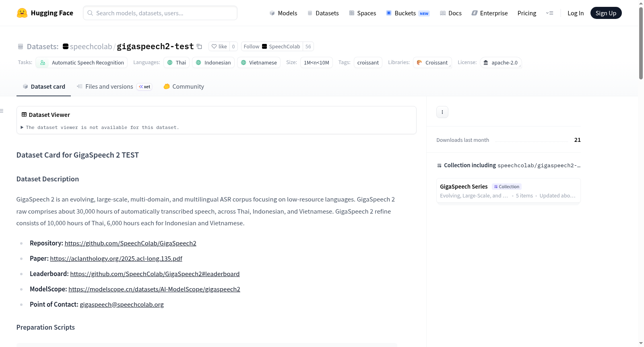644x347 pixels.
Task: Open the ModelScope dataset link
Action: pyautogui.click(x=154, y=289)
